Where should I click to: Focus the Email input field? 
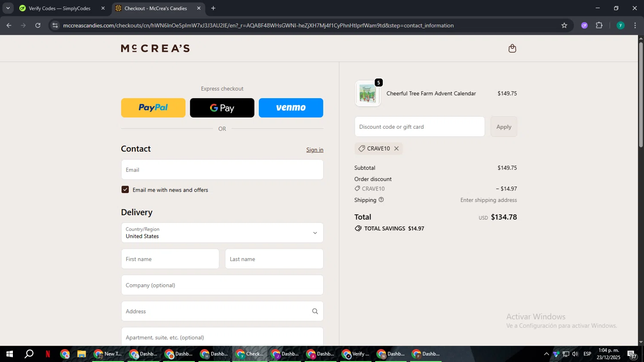click(x=222, y=170)
